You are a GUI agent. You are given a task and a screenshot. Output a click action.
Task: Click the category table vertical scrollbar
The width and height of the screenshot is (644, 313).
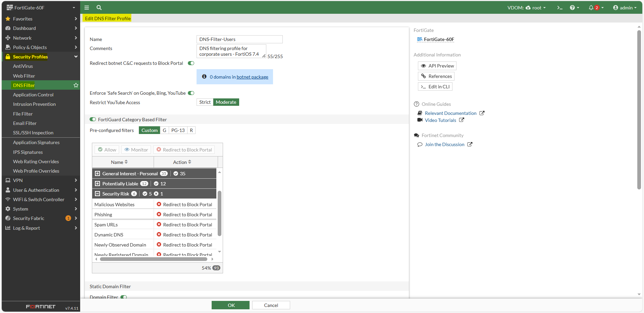[219, 213]
